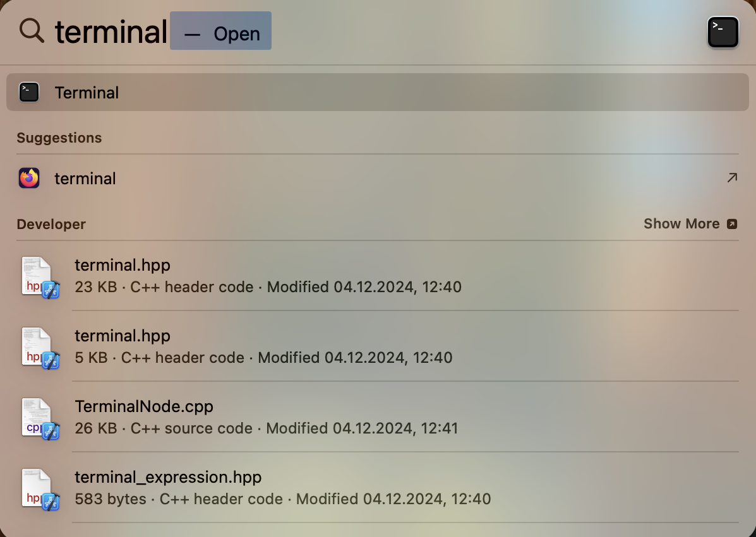Viewport: 756px width, 537px height.
Task: Click the arrow icon beside Show More
Action: 732,223
